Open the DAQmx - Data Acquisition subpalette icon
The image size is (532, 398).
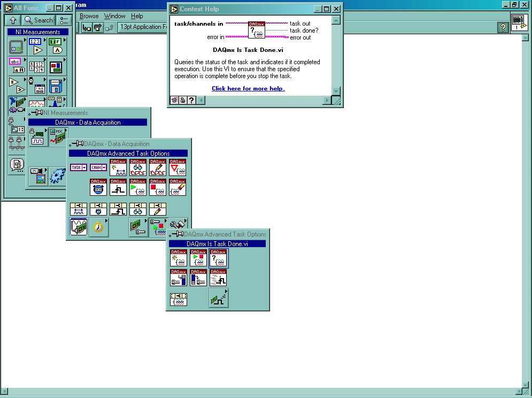click(x=58, y=137)
